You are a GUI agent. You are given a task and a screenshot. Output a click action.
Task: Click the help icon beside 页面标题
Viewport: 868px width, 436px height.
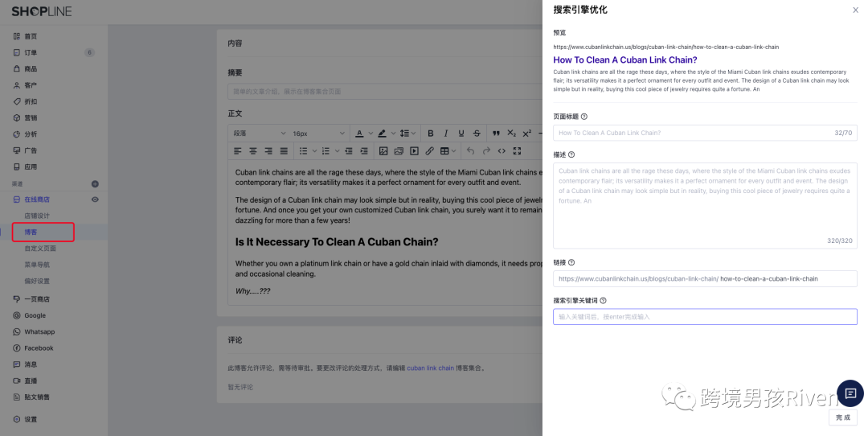click(584, 117)
